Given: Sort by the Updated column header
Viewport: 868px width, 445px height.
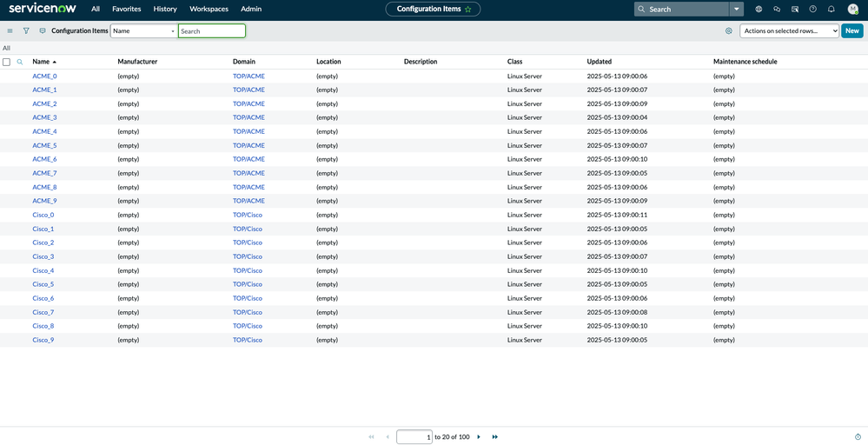Looking at the screenshot, I should (x=599, y=62).
